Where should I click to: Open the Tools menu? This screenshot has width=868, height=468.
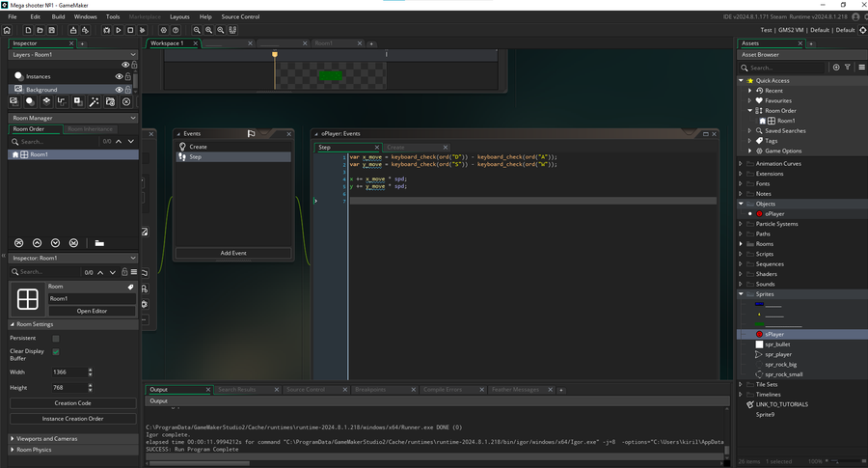pos(113,16)
